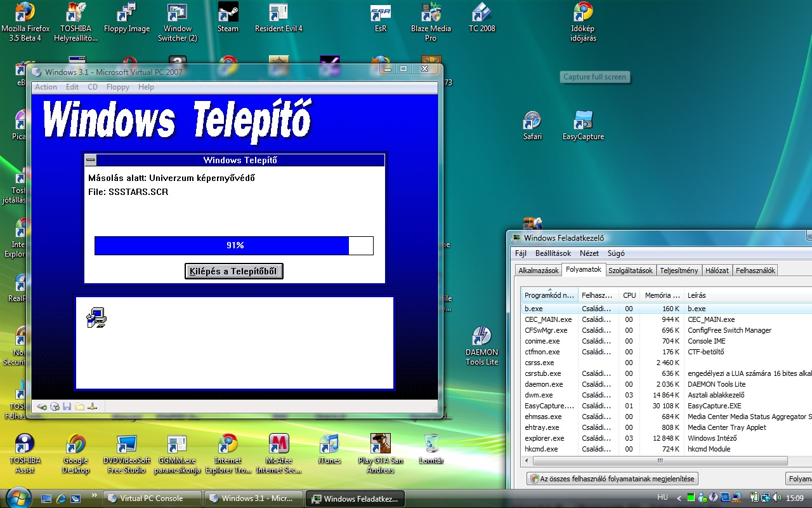Screen dimensions: 812x508
Task: Click Az összes felhasználó folyamatainak megjelenítése button
Action: point(613,479)
